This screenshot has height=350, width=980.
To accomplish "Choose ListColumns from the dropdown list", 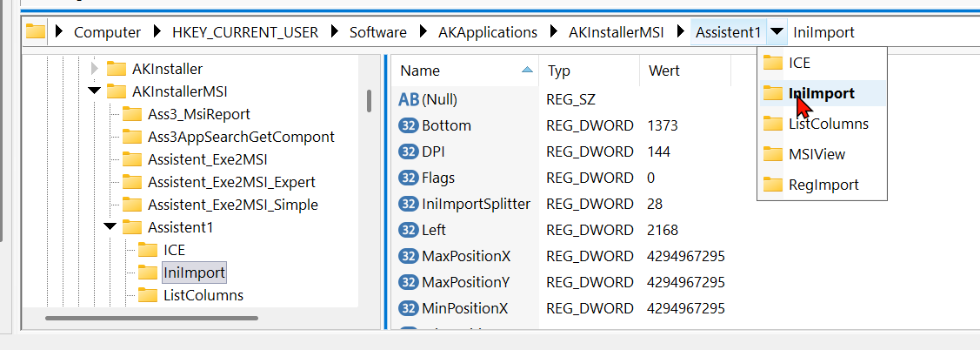I will [828, 124].
